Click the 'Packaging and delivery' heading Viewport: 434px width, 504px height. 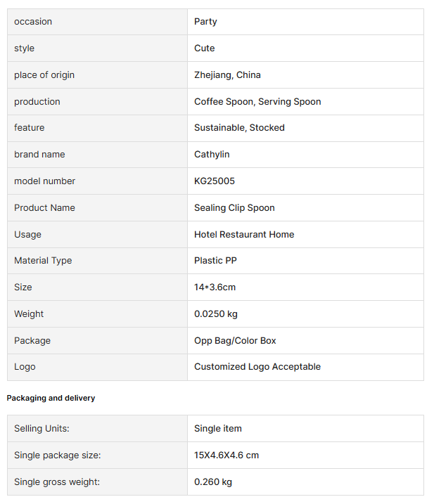tap(51, 398)
